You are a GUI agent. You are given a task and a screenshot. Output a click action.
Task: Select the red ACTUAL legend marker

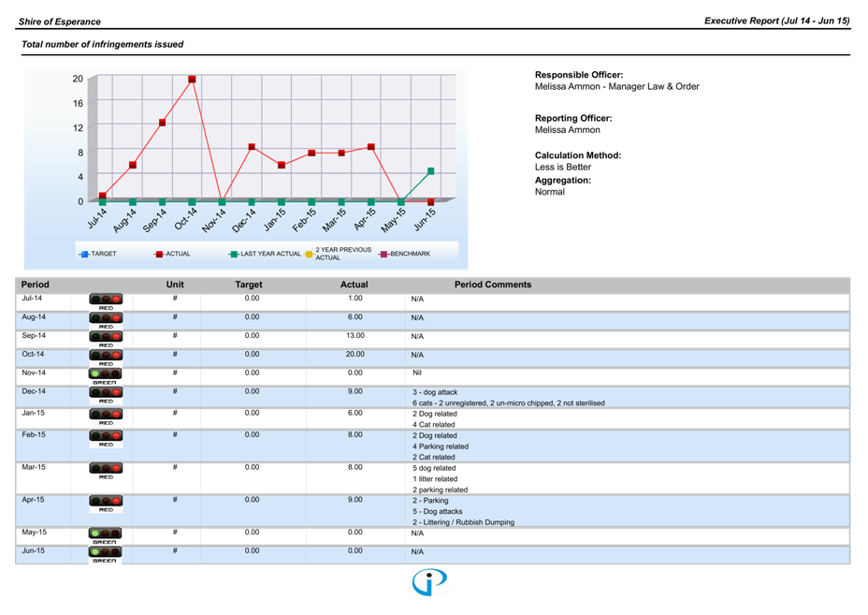(x=159, y=255)
